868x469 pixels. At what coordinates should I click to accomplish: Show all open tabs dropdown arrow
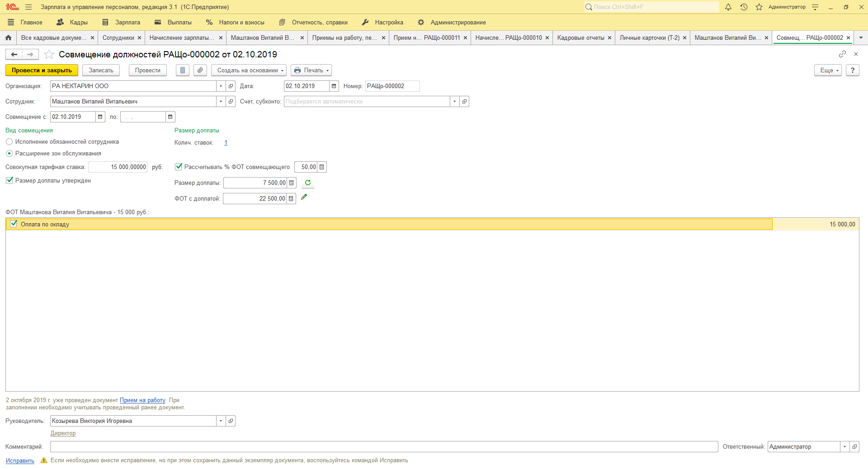click(x=861, y=38)
